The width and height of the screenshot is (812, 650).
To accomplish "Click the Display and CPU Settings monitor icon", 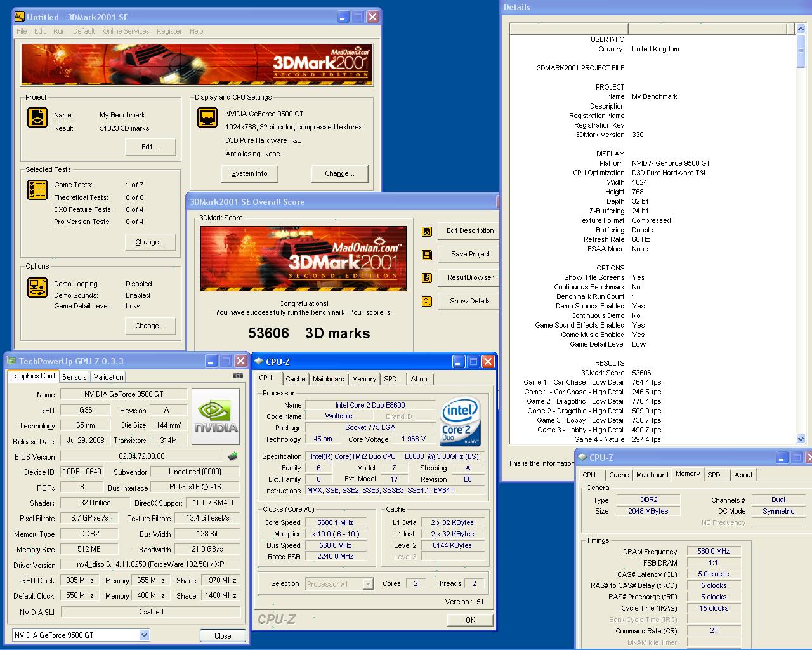I will pyautogui.click(x=207, y=117).
